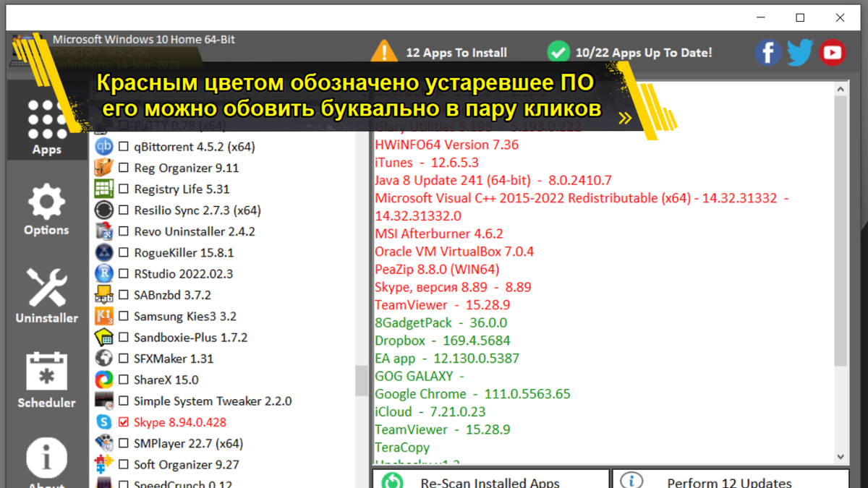Click the ShareX app icon
Image resolution: width=868 pixels, height=488 pixels.
tap(104, 380)
